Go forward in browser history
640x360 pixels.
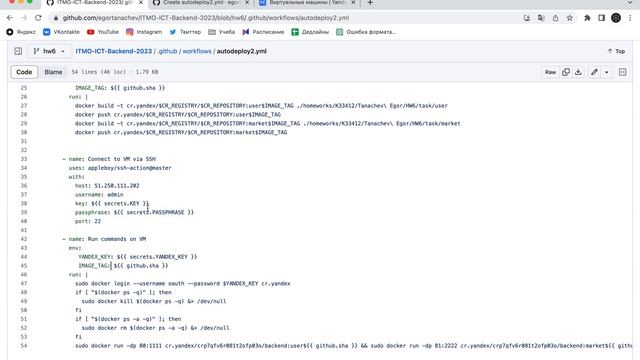[x=24, y=18]
